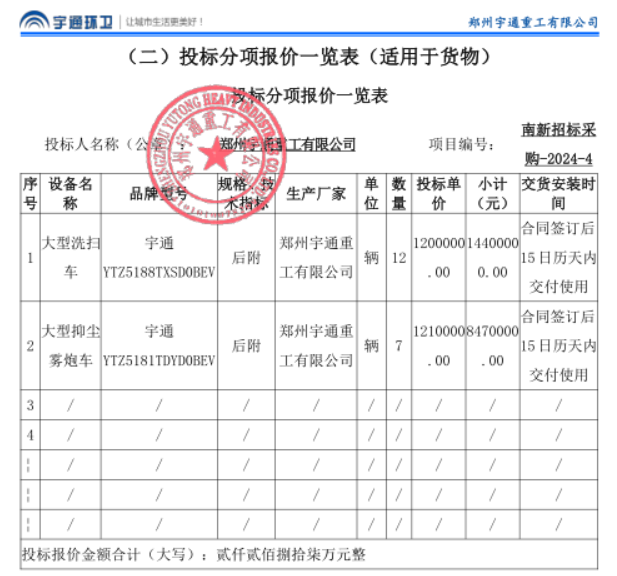Click the 数量 column header
This screenshot has width=617, height=576.
point(399,194)
